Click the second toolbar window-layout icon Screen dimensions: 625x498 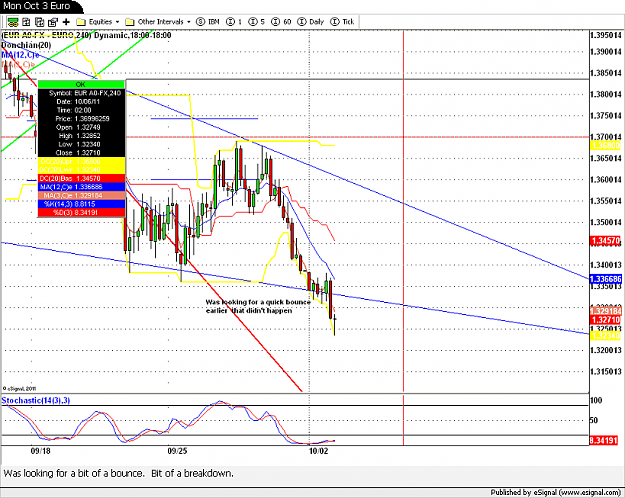point(26,22)
